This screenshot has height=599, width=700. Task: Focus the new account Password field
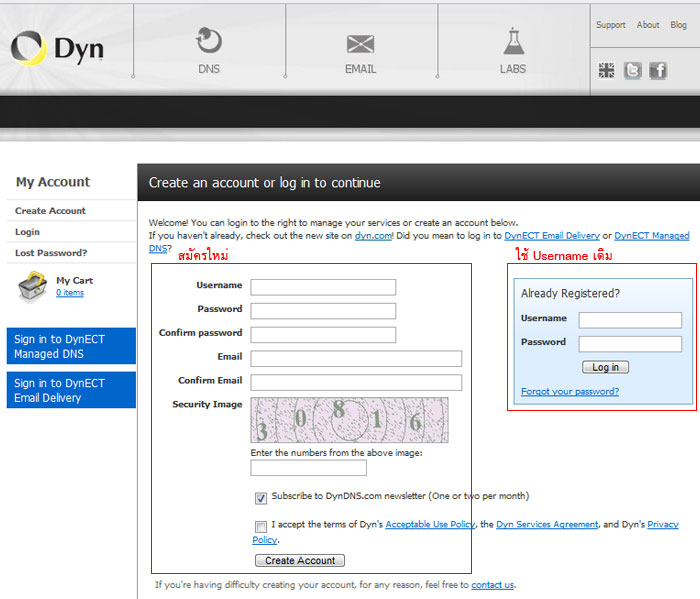pyautogui.click(x=323, y=311)
